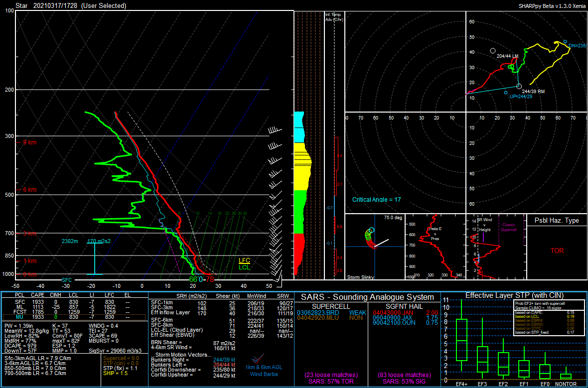Click the 'SARS: 57% TOR' result
The image size is (588, 388).
(x=331, y=382)
